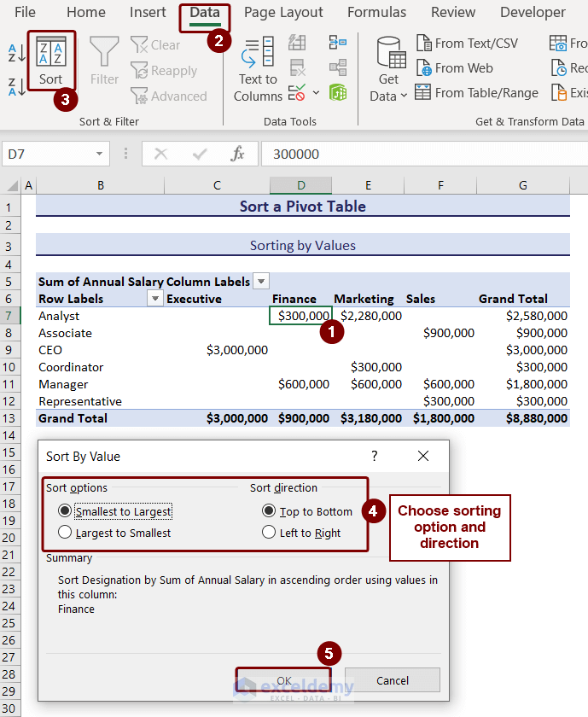Import data From Web

(455, 68)
